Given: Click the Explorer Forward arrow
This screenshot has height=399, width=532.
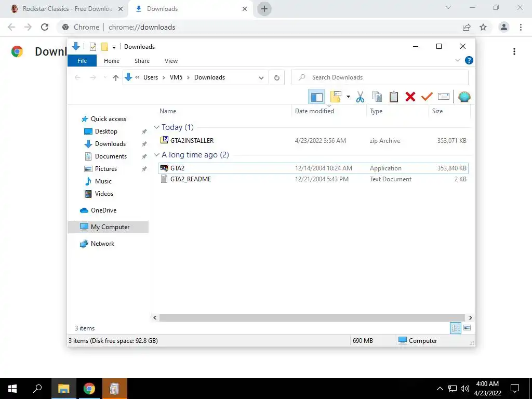Looking at the screenshot, I should coord(92,78).
